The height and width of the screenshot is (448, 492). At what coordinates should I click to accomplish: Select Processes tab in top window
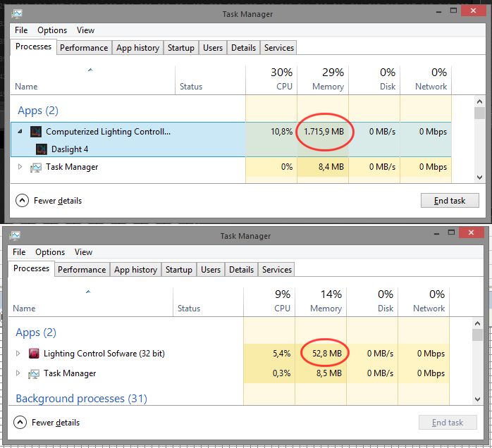[33, 46]
